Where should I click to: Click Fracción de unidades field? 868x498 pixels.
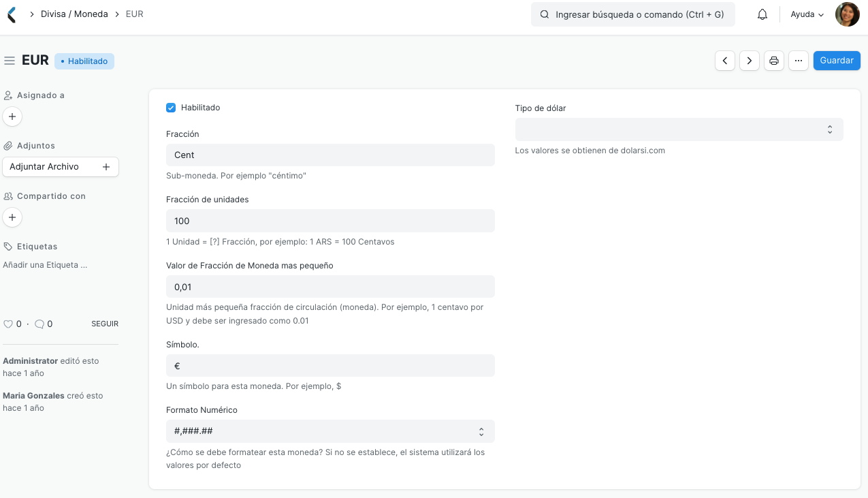330,221
